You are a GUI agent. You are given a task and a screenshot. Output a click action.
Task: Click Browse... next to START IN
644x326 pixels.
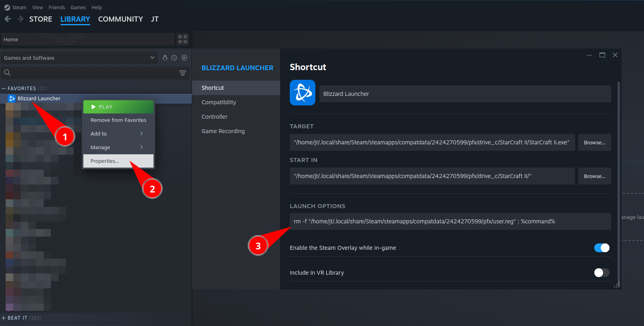(595, 176)
